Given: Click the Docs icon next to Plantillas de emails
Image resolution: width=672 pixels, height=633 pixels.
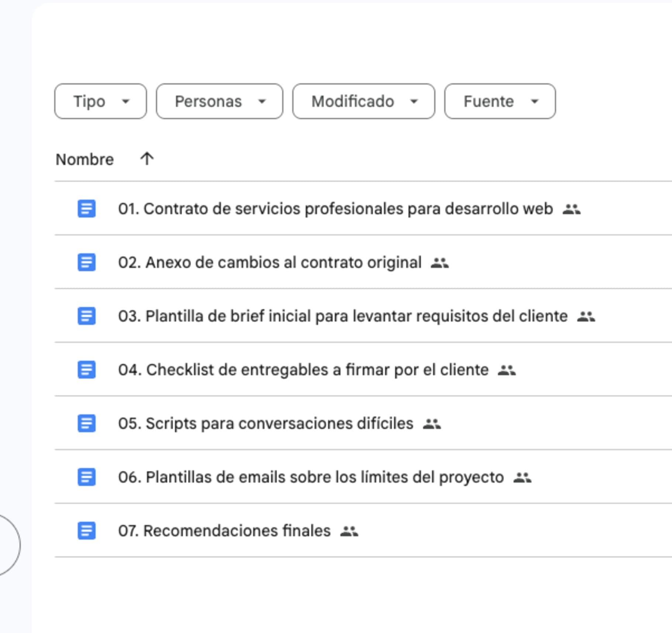Looking at the screenshot, I should tap(86, 477).
